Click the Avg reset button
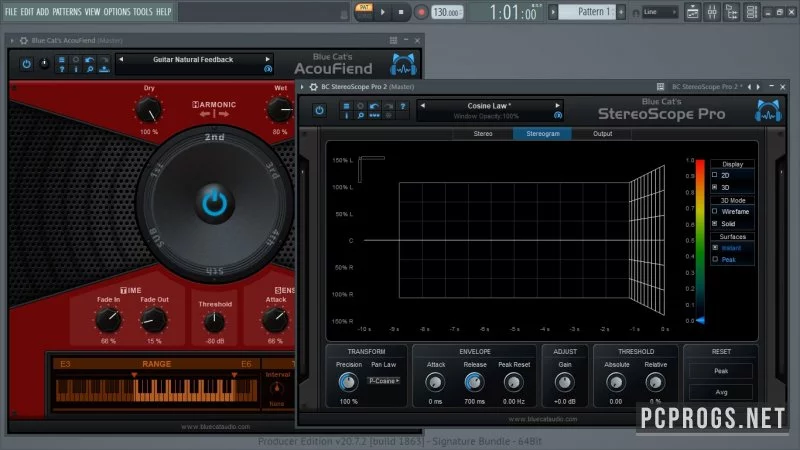Image resolution: width=800 pixels, height=450 pixels. pyautogui.click(x=720, y=392)
